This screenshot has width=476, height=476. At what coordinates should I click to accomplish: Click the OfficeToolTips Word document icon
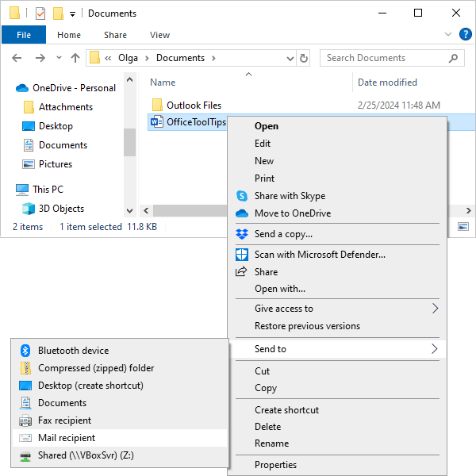click(156, 122)
